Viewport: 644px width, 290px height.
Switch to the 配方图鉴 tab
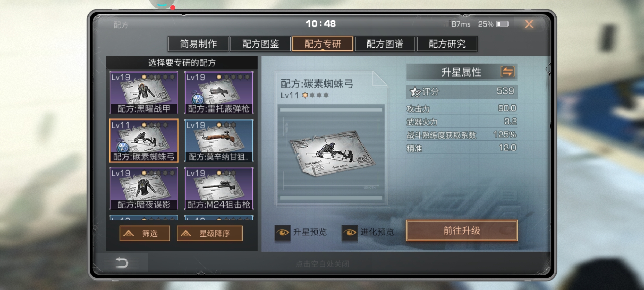[261, 44]
